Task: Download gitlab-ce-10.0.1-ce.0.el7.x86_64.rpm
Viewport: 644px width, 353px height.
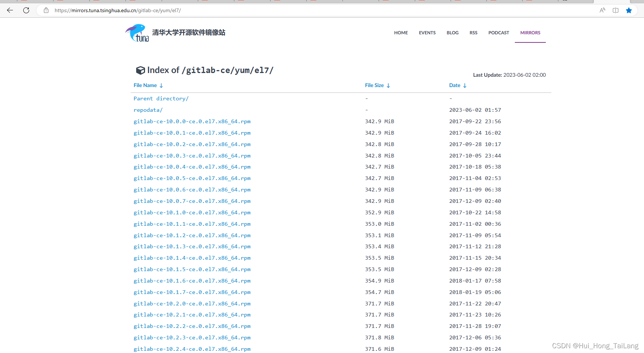Action: [192, 133]
